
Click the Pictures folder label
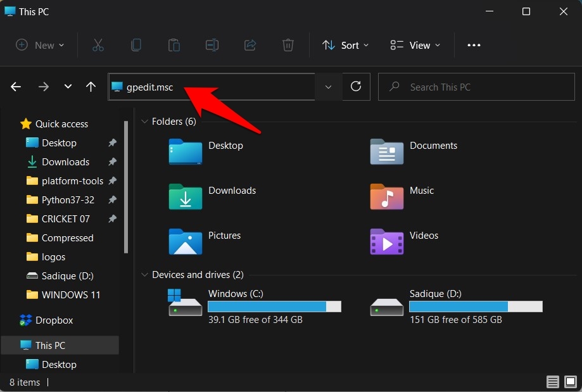pyautogui.click(x=225, y=236)
